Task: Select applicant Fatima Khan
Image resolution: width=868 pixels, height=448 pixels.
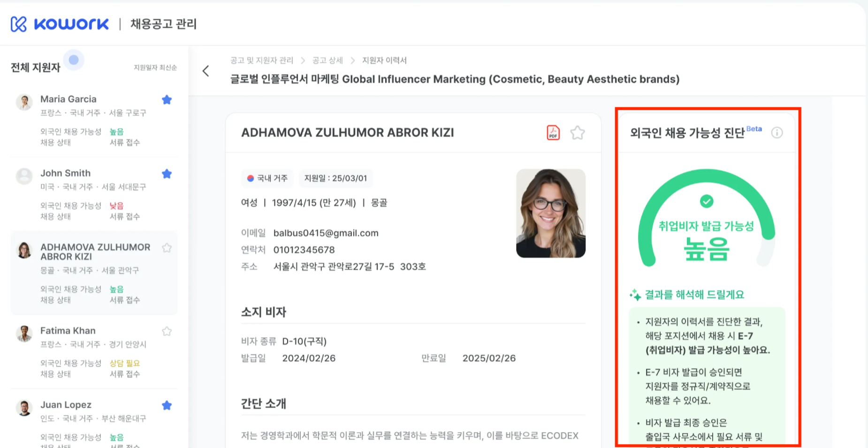Action: coord(94,352)
